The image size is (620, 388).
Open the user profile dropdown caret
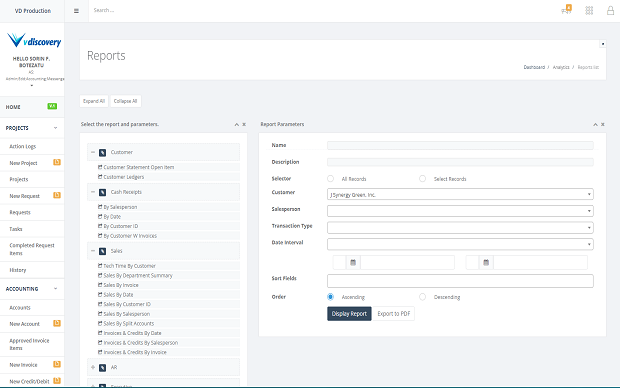click(32, 85)
